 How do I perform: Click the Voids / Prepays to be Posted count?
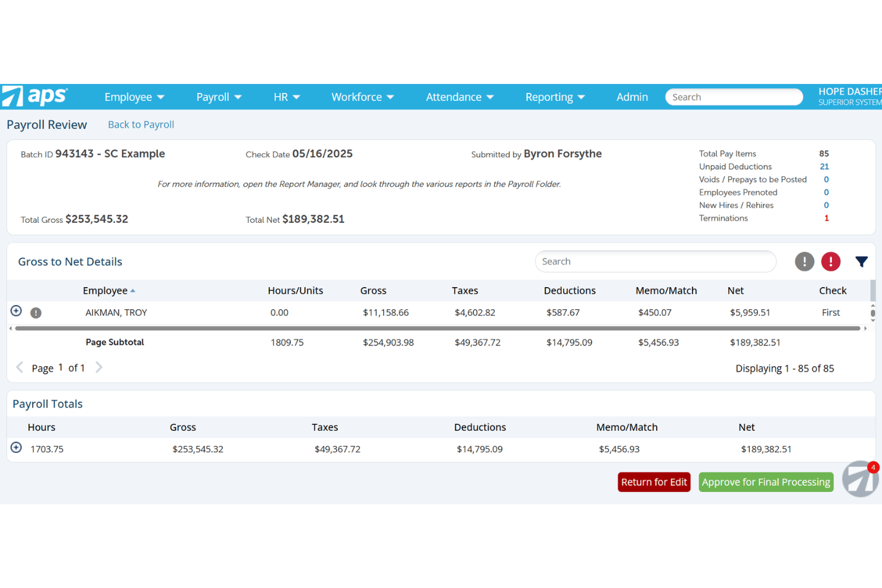(826, 179)
